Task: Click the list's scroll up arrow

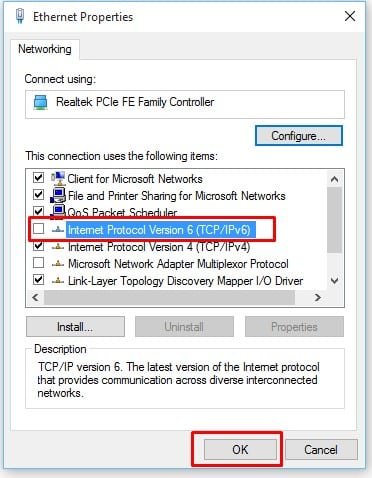Action: pyautogui.click(x=334, y=179)
